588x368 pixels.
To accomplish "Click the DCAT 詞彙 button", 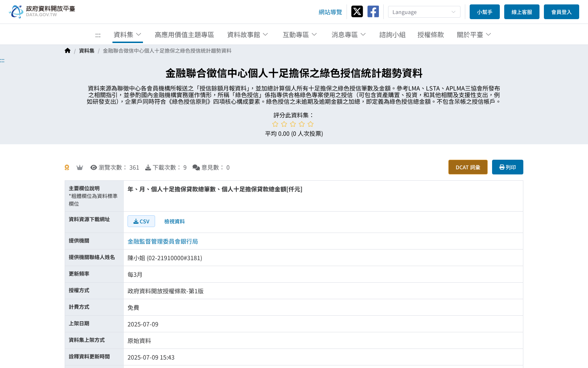I will (x=468, y=167).
